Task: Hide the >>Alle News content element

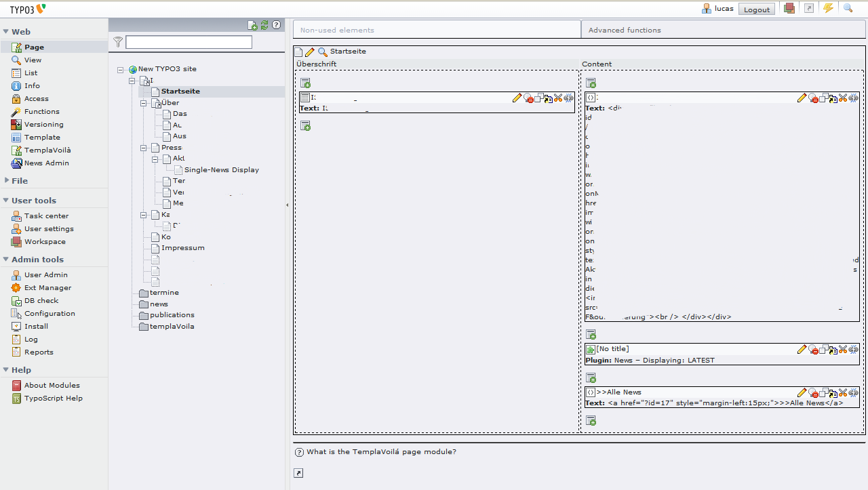Action: [812, 393]
